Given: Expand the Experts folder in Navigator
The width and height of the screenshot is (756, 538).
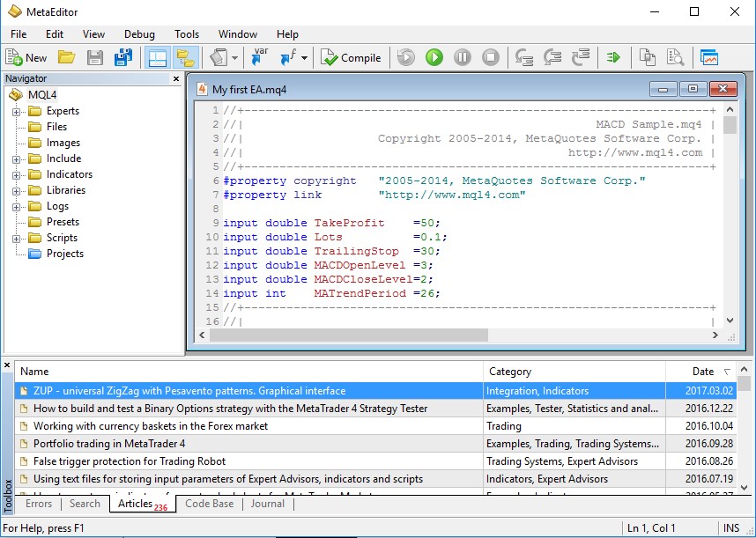Looking at the screenshot, I should click(16, 112).
